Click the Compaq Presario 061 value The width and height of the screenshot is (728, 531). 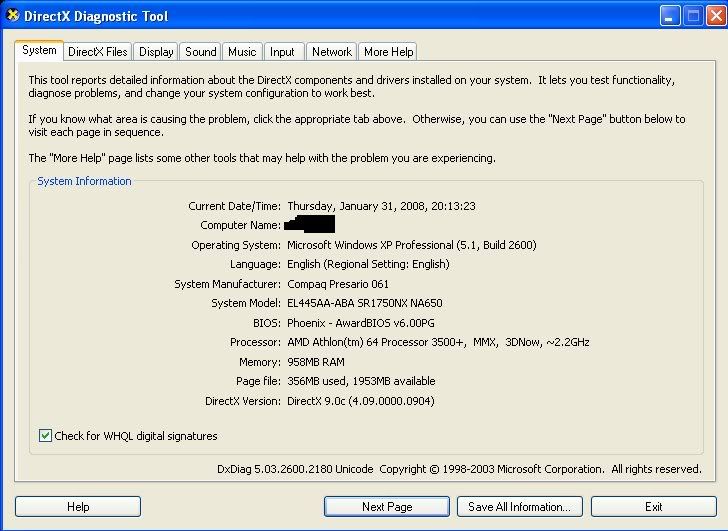(338, 284)
